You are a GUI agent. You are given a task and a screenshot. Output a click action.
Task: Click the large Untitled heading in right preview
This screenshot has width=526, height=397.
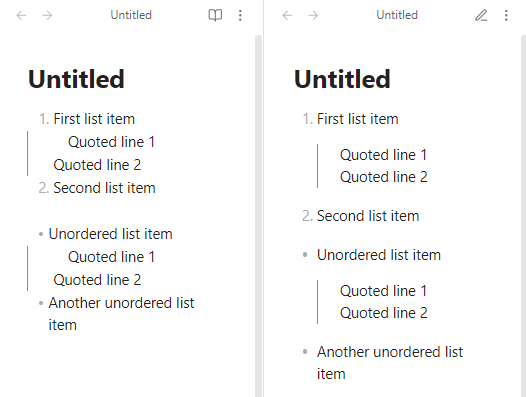pyautogui.click(x=343, y=79)
